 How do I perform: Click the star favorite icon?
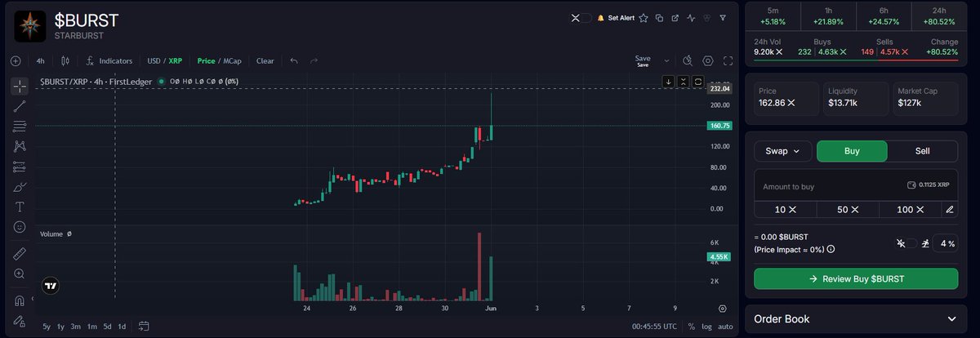pos(644,17)
